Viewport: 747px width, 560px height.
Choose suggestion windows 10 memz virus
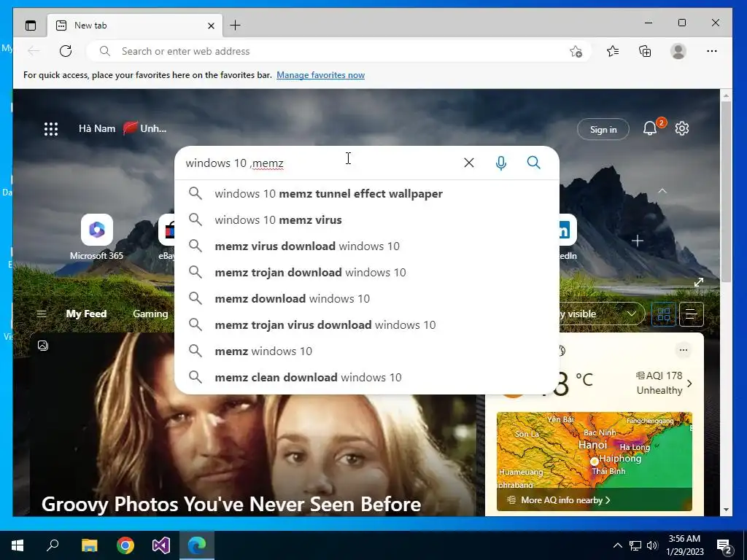pos(367,220)
